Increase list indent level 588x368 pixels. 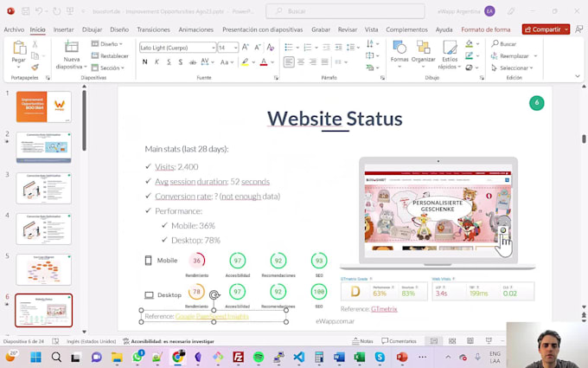(x=339, y=48)
